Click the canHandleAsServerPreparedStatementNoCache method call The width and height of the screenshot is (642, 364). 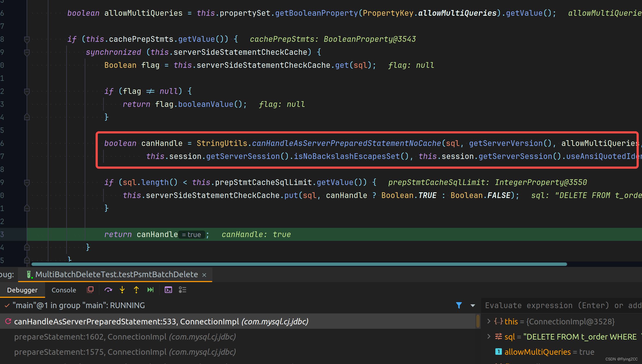347,143
